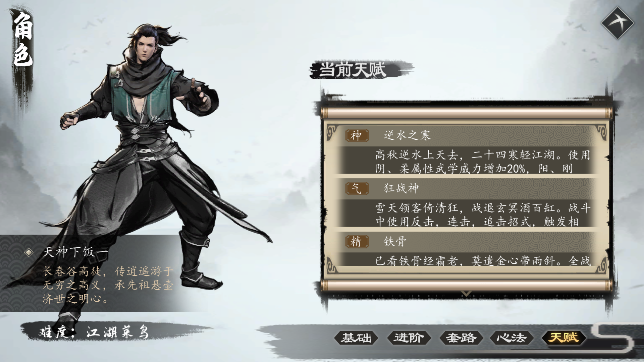Click the 气 category badge icon
This screenshot has height=362, width=644.
click(x=357, y=188)
